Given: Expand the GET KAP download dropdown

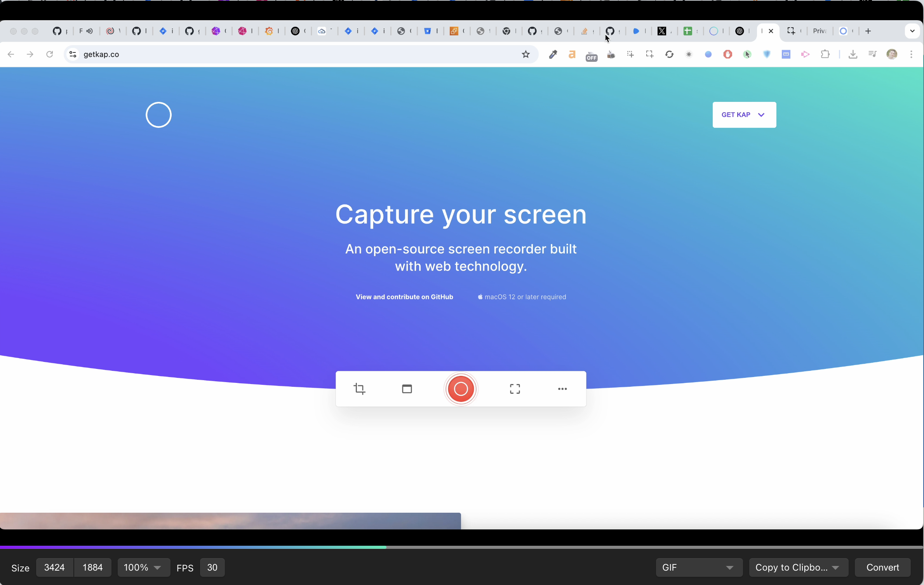Looking at the screenshot, I should coord(744,115).
